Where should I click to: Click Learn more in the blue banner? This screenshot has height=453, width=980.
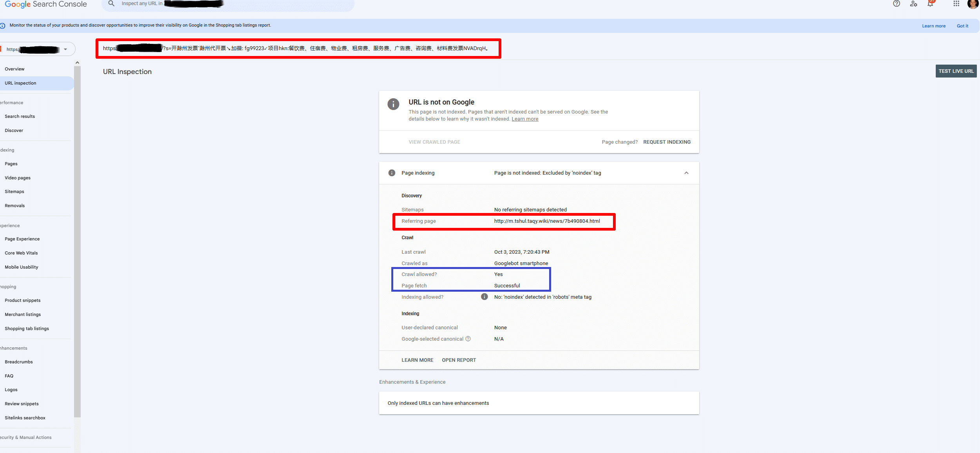[x=933, y=26]
